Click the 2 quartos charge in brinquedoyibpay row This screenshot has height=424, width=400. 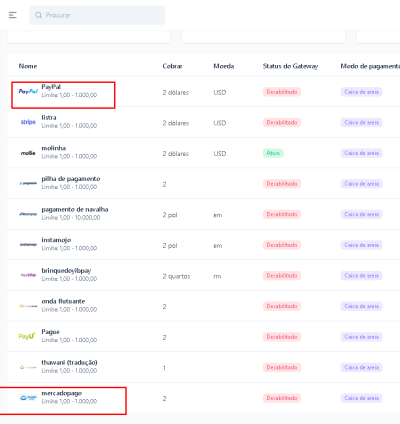pyautogui.click(x=176, y=276)
